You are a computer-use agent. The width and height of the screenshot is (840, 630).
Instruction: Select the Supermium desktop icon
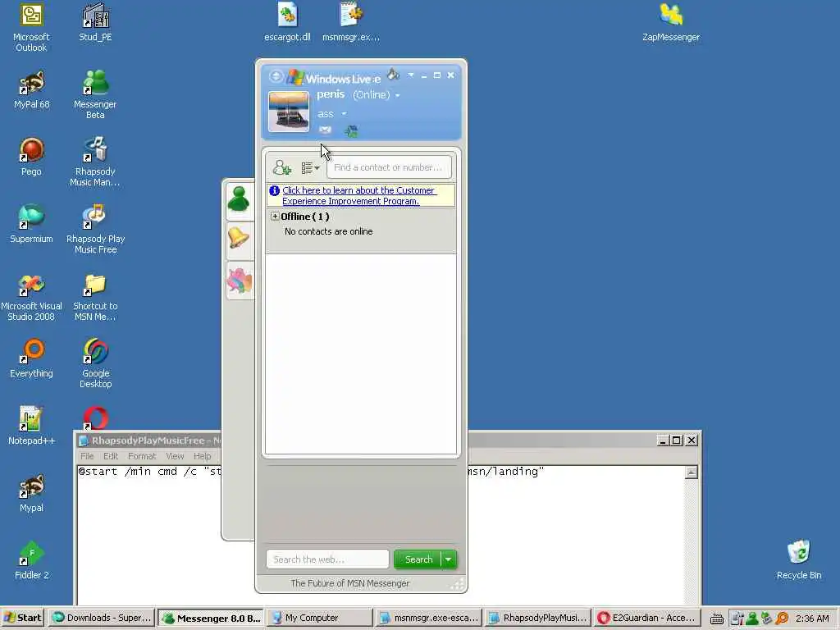[32, 225]
